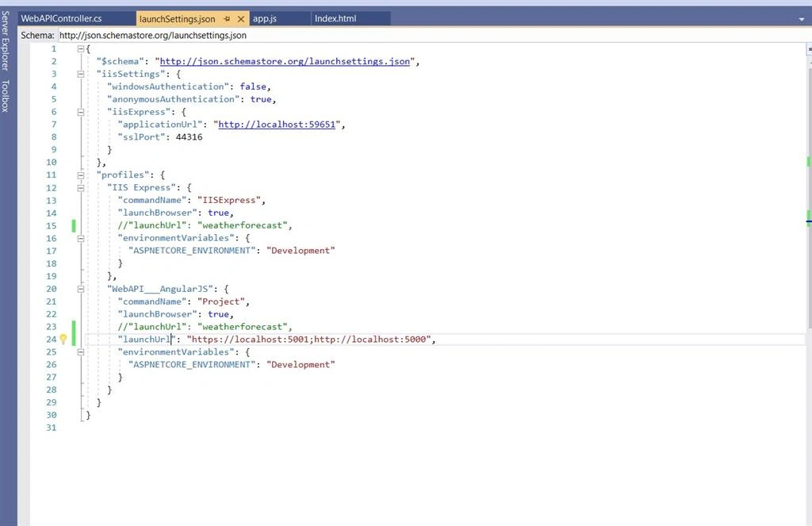
Task: Click the split editor handle above scrollbar
Action: click(x=810, y=49)
